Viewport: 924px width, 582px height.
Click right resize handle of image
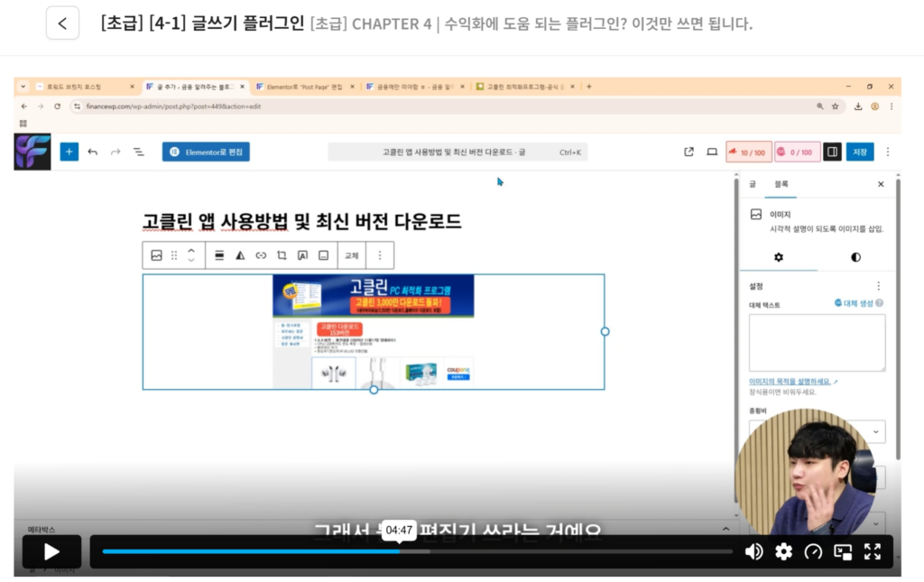point(605,332)
